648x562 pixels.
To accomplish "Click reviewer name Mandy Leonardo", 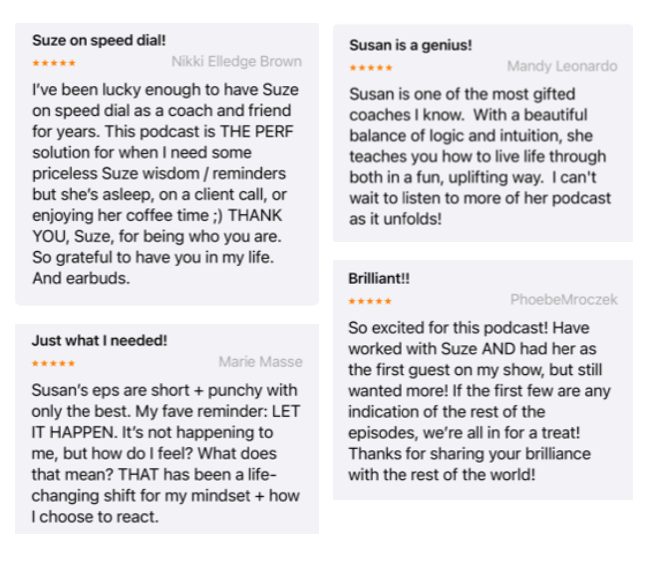I will (x=562, y=66).
